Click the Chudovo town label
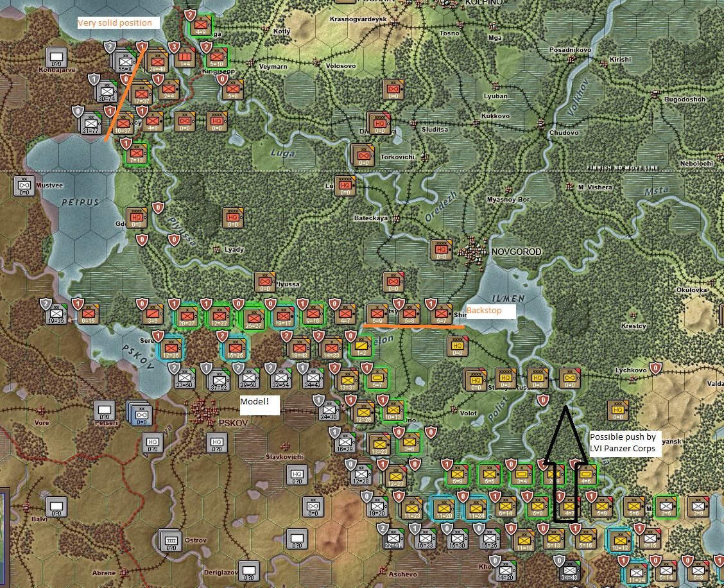Image resolution: width=724 pixels, height=588 pixels. (x=564, y=133)
